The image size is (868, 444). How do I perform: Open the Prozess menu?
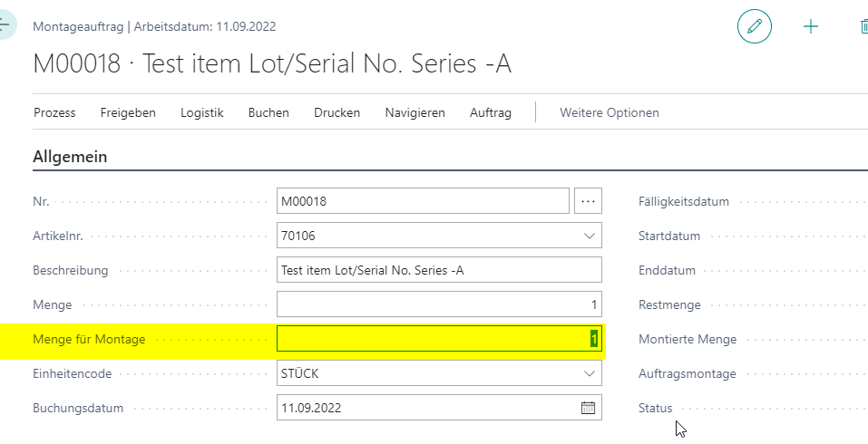pyautogui.click(x=54, y=112)
